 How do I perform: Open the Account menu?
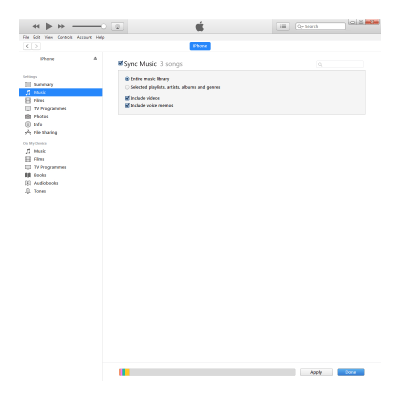tap(84, 37)
